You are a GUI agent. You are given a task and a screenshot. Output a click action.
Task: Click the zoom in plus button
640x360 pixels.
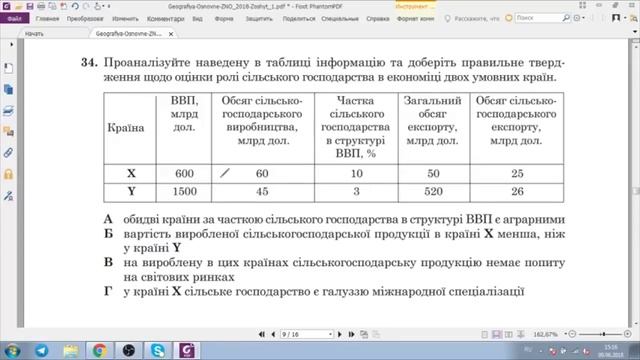627,334
